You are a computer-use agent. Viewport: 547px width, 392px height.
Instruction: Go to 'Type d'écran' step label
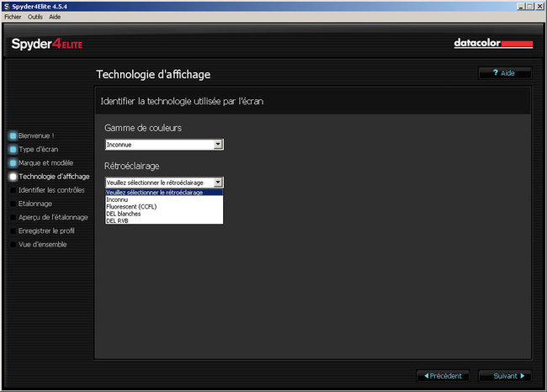pos(39,149)
